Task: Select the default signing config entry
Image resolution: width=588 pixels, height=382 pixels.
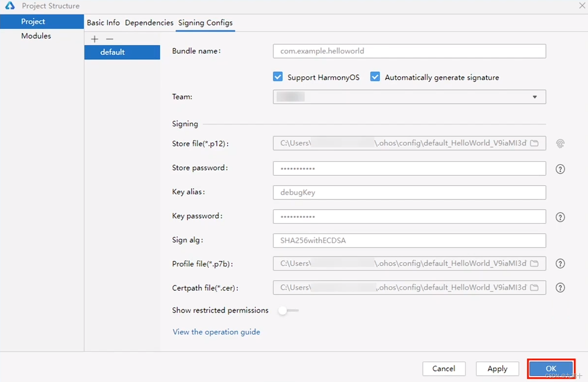Action: coord(122,52)
